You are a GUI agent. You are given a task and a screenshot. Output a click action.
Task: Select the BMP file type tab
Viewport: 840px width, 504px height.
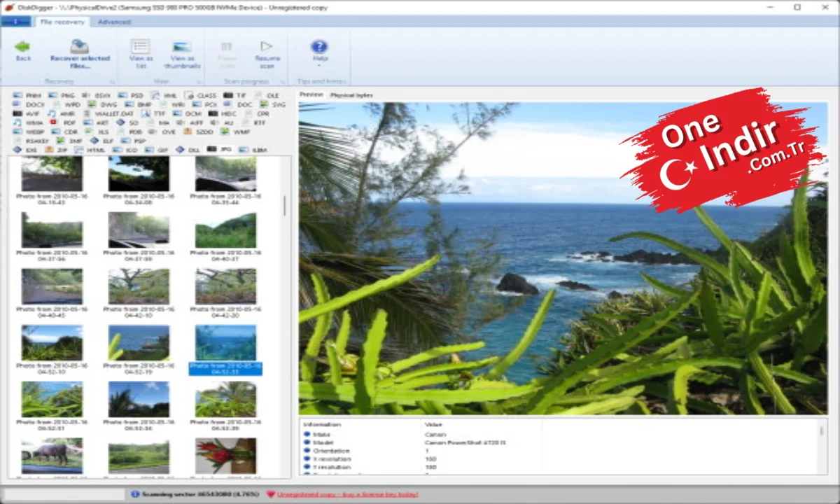138,104
